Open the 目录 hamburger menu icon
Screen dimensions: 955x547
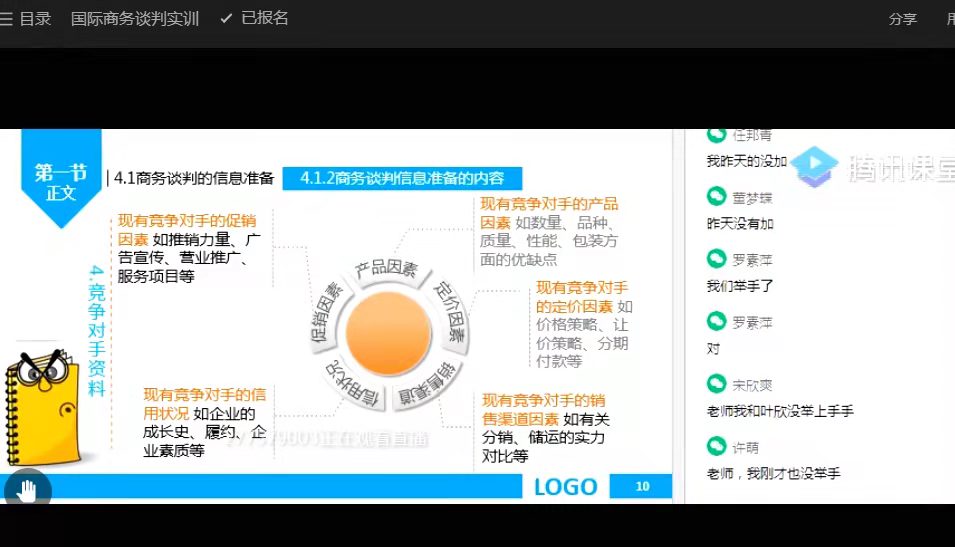8,19
